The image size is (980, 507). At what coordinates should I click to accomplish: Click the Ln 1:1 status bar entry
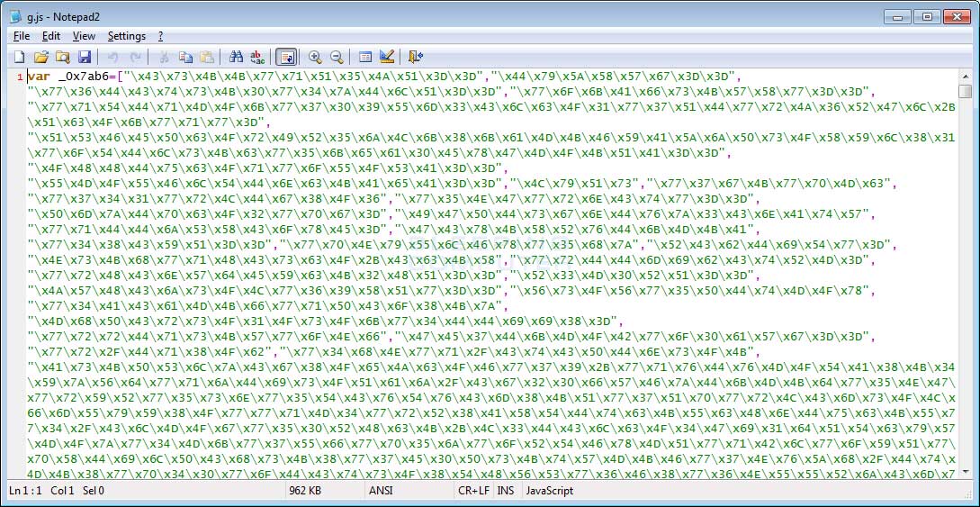pos(25,492)
